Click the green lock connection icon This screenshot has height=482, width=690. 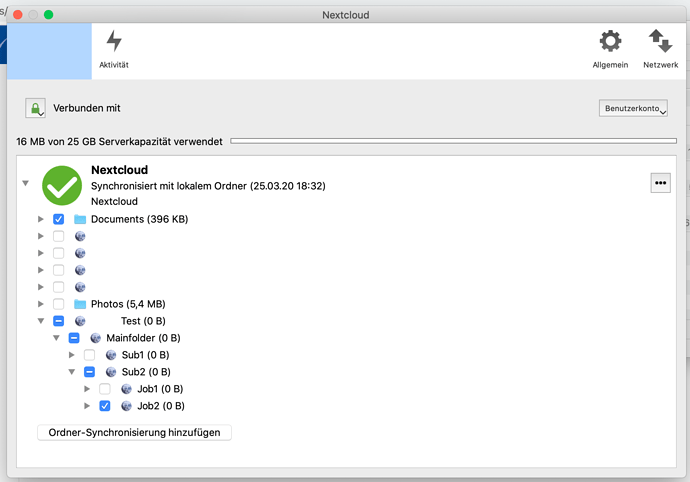pos(35,108)
